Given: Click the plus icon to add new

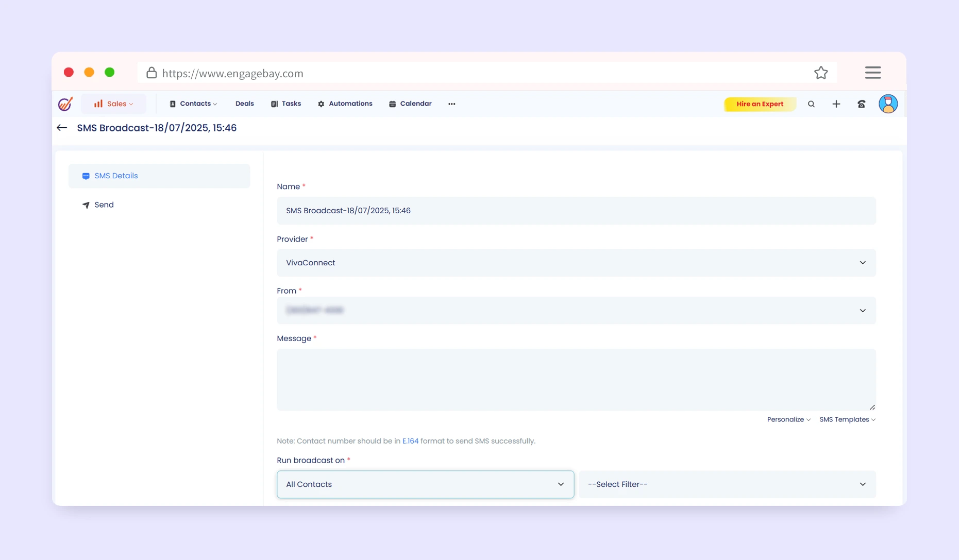Looking at the screenshot, I should click(836, 104).
